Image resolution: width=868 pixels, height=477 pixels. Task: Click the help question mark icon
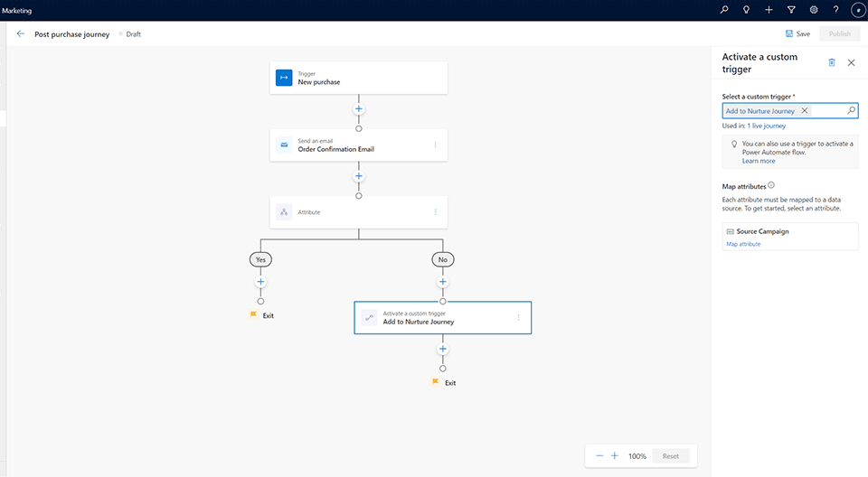pos(835,10)
